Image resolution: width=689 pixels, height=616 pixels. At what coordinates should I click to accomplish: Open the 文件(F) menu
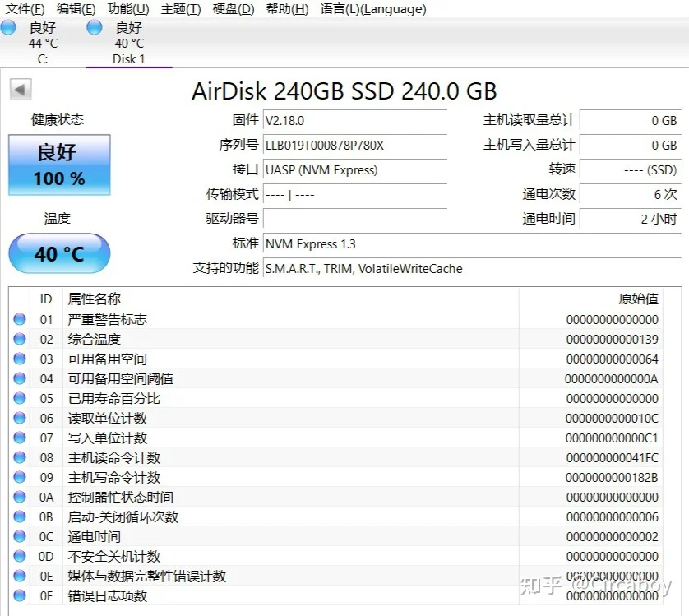tap(25, 8)
